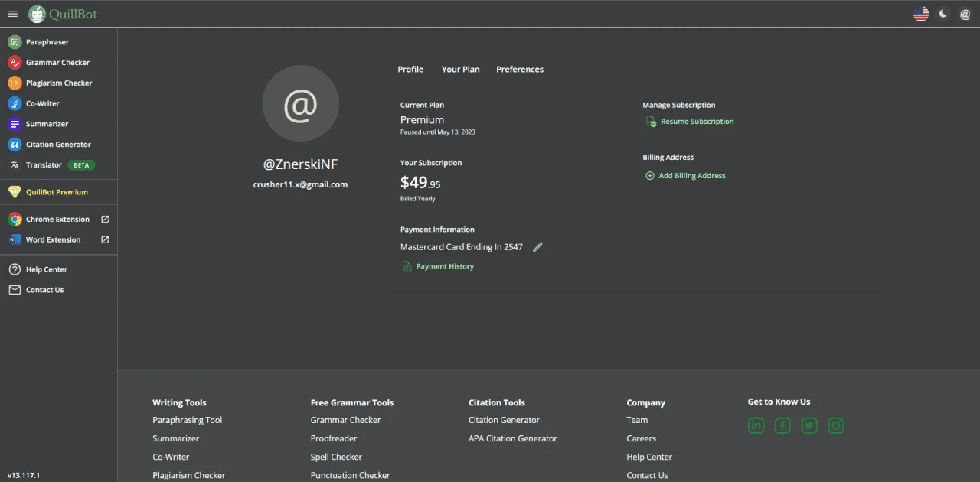Image resolution: width=980 pixels, height=482 pixels.
Task: Open footer Citation Generator link
Action: [x=504, y=420]
